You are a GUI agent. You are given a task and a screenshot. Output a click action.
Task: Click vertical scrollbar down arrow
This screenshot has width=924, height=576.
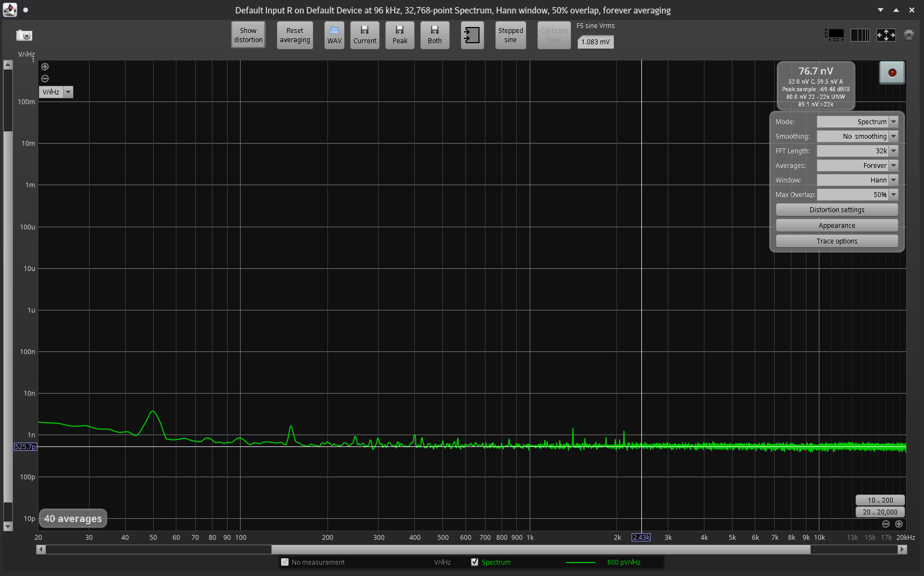[x=8, y=526]
